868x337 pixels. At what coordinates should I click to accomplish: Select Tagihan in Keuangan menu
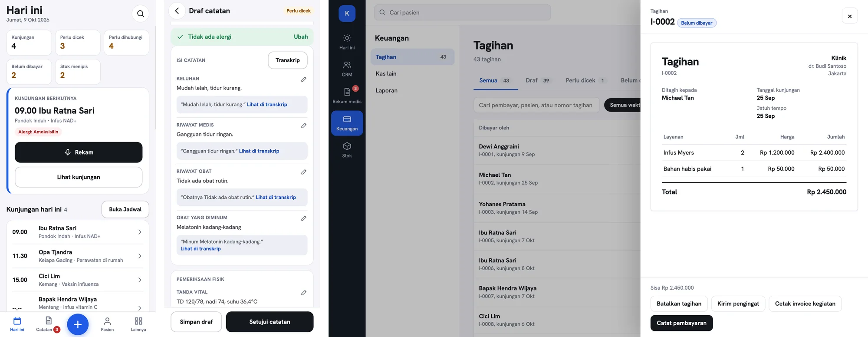coord(412,57)
